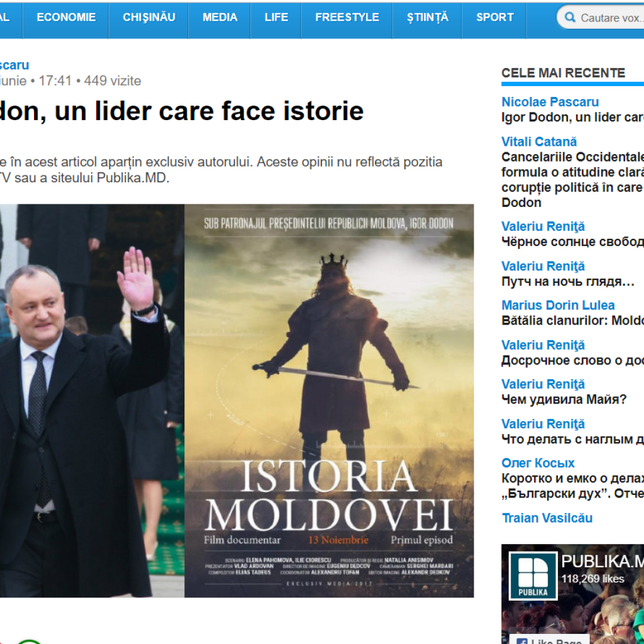Click the Publika logo in Facebook widget

click(x=533, y=576)
